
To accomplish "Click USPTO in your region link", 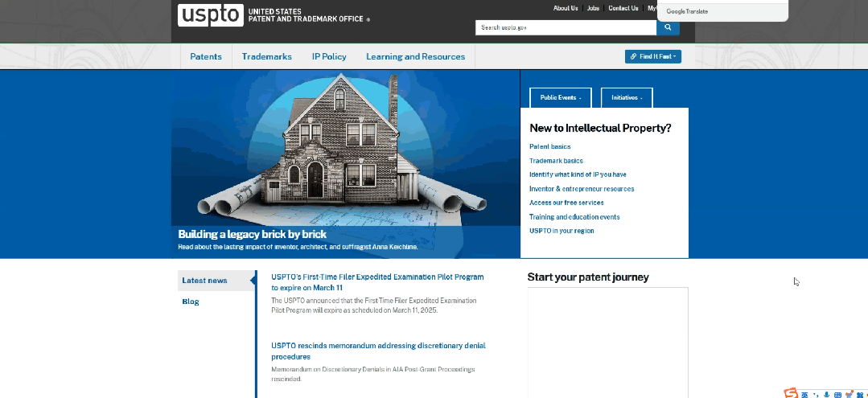I will tap(562, 231).
